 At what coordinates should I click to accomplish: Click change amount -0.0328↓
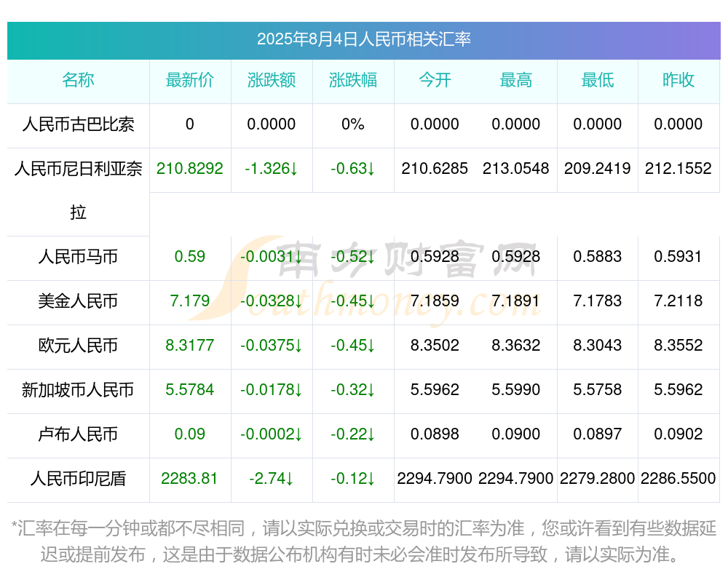(x=272, y=301)
